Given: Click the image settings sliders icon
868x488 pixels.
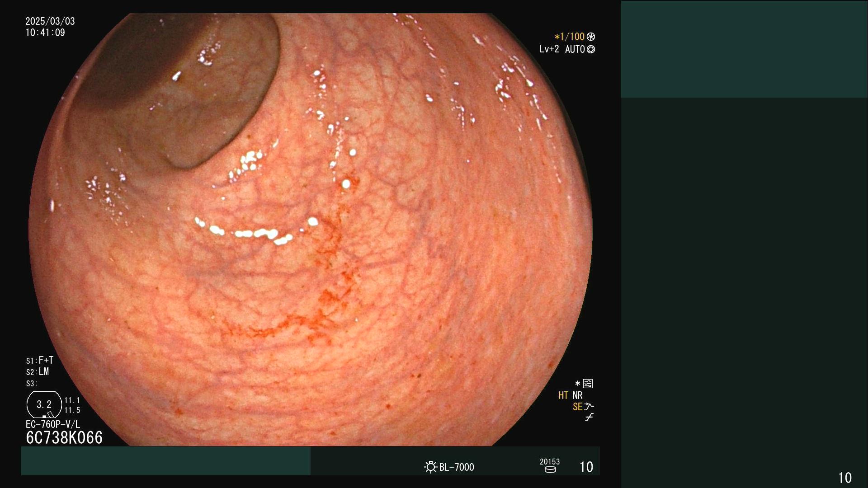Looking at the screenshot, I should coord(588,384).
